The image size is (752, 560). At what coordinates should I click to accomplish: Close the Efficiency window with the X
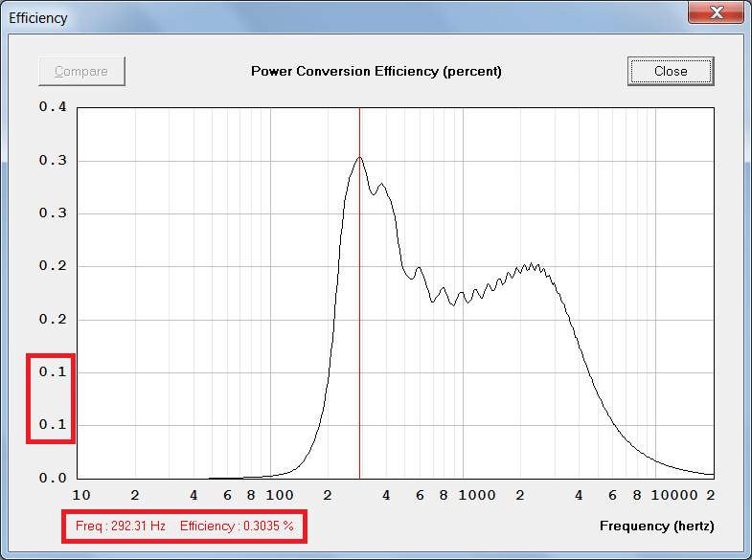coord(716,11)
